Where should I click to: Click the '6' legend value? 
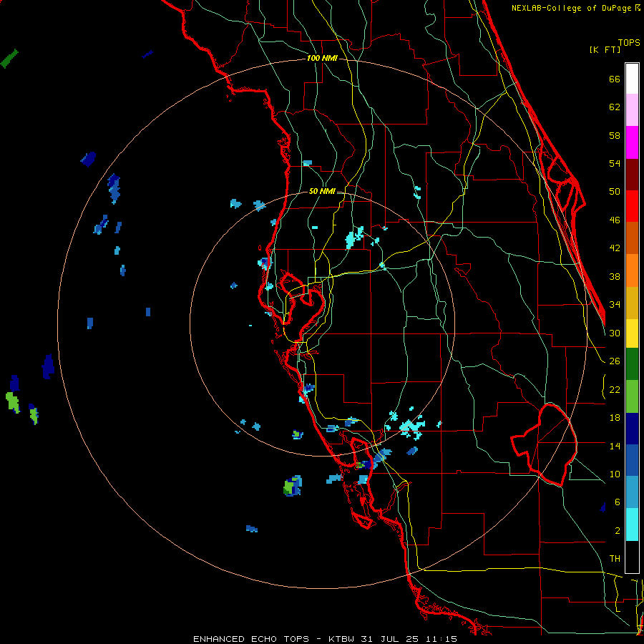coord(618,502)
